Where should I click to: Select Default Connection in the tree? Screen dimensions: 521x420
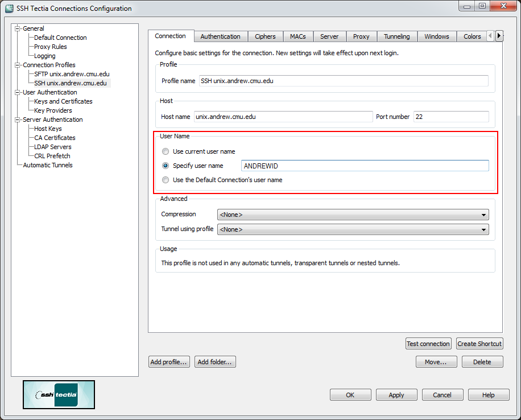coord(60,38)
